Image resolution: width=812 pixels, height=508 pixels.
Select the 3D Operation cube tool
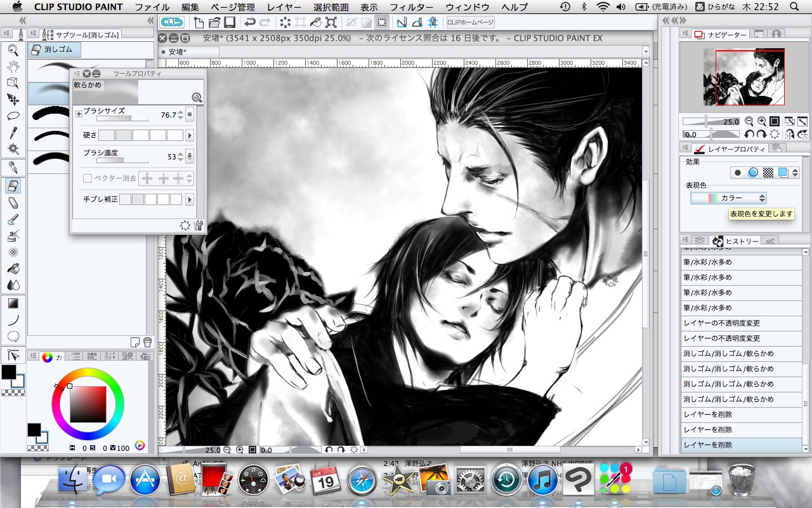coord(13,83)
